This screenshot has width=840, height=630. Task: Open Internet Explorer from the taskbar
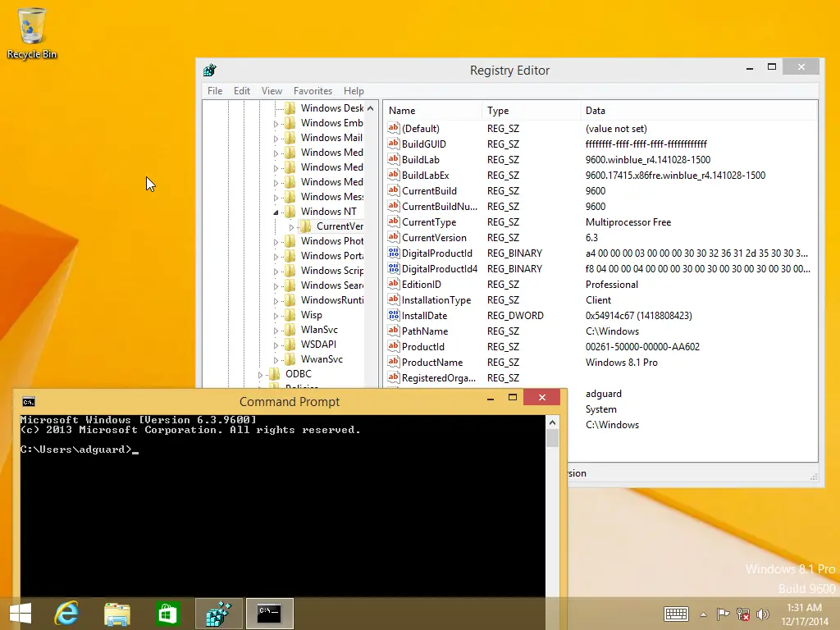click(x=66, y=613)
